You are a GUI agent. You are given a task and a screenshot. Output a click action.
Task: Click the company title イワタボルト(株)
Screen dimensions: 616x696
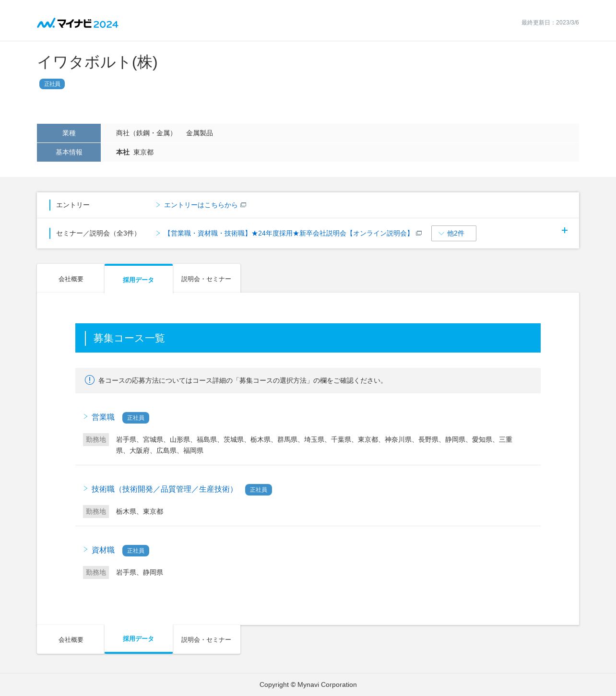click(97, 62)
